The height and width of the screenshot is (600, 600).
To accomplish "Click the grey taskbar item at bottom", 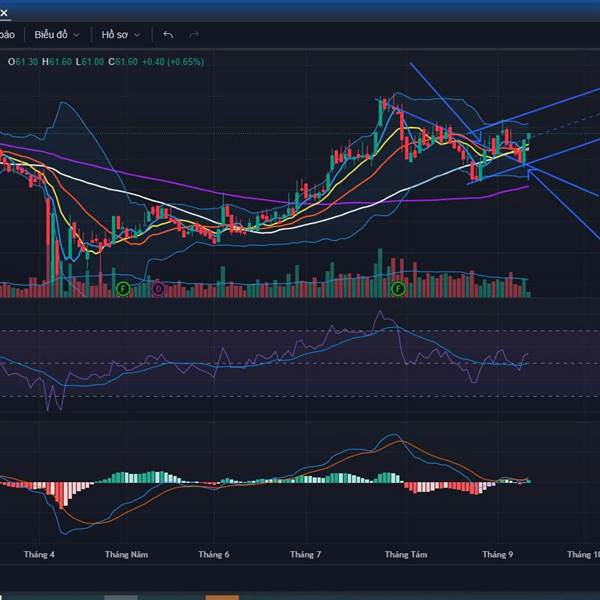I will [121, 596].
